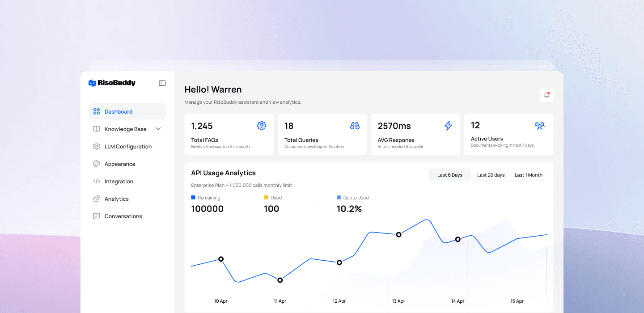Click the Active Users people icon
644x313 pixels.
pos(540,126)
